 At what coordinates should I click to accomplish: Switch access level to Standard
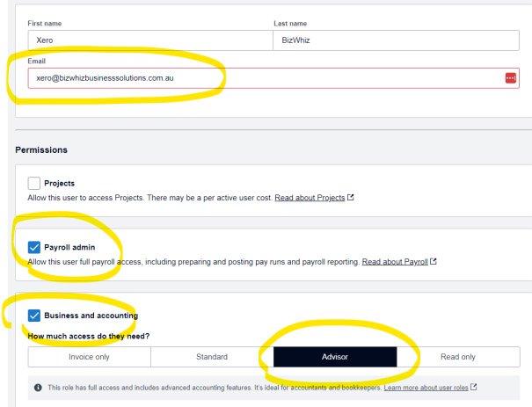click(212, 357)
